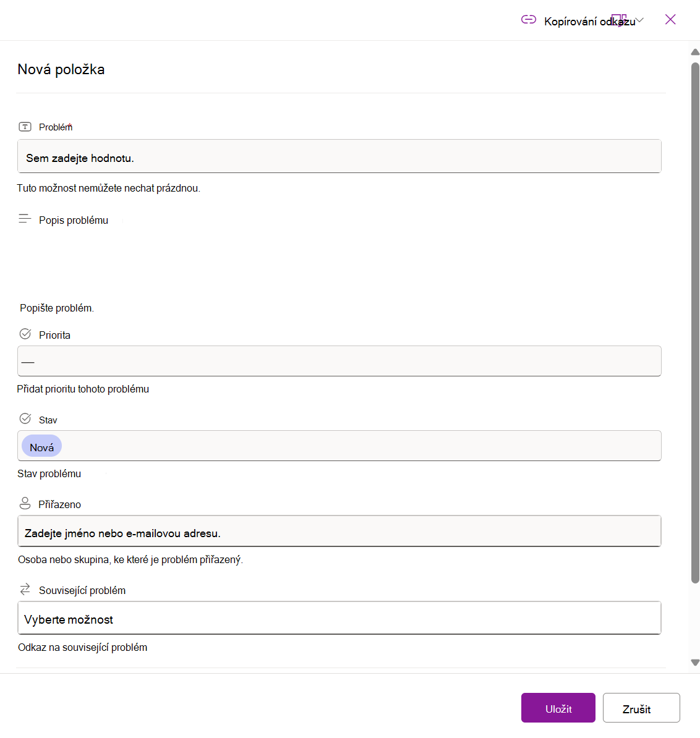This screenshot has height=738, width=700.
Task: Click the Stav problému description text
Action: click(x=49, y=474)
